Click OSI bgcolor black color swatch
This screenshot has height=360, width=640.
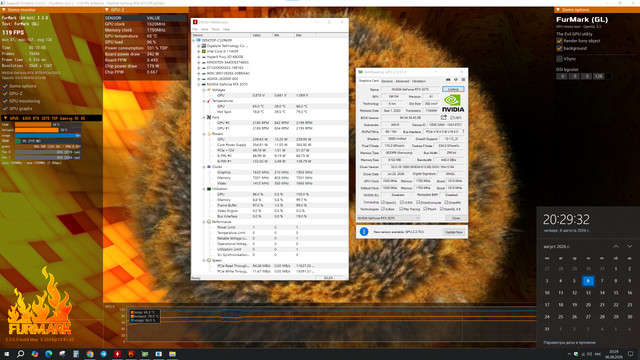608,76
